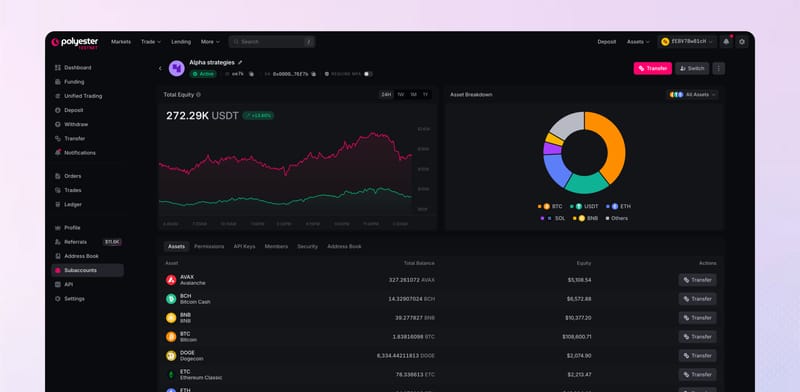This screenshot has width=800, height=392.
Task: Transfer from the BNB row
Action: click(697, 318)
